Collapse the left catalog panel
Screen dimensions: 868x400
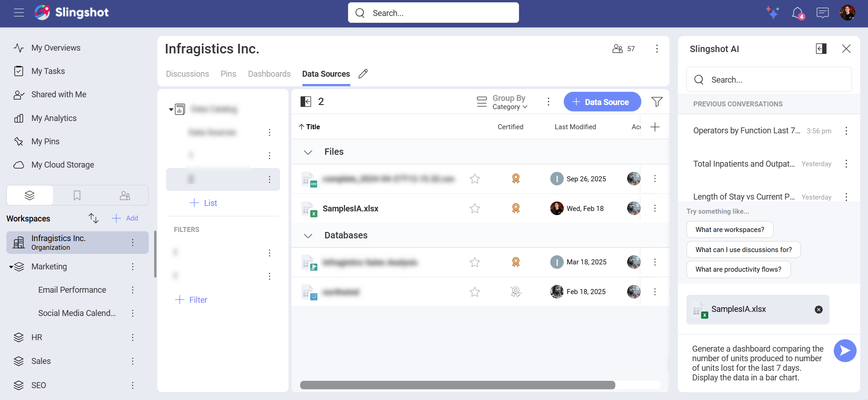306,101
